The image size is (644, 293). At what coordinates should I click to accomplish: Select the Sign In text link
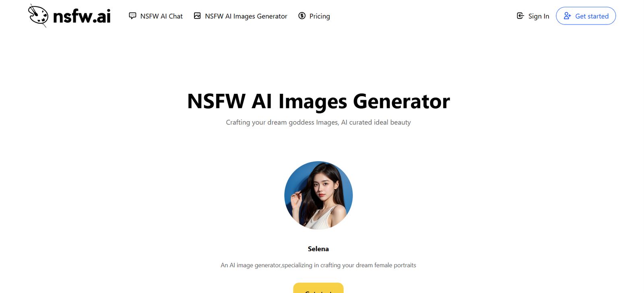click(539, 16)
